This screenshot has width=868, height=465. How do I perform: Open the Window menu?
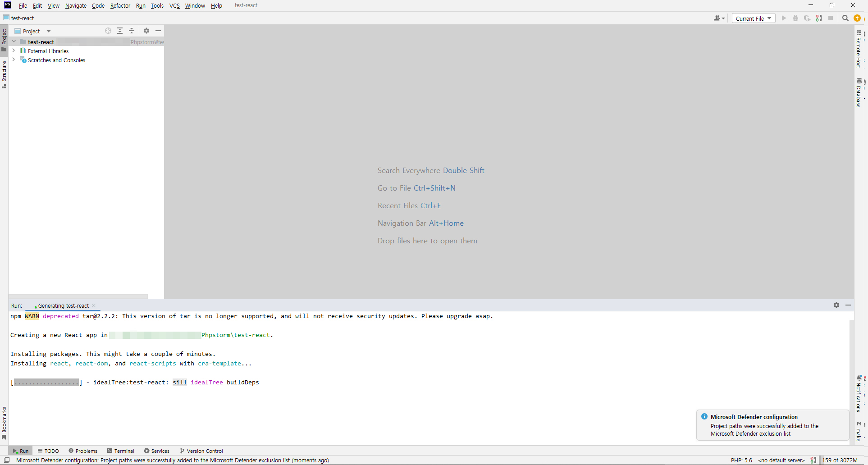(195, 5)
